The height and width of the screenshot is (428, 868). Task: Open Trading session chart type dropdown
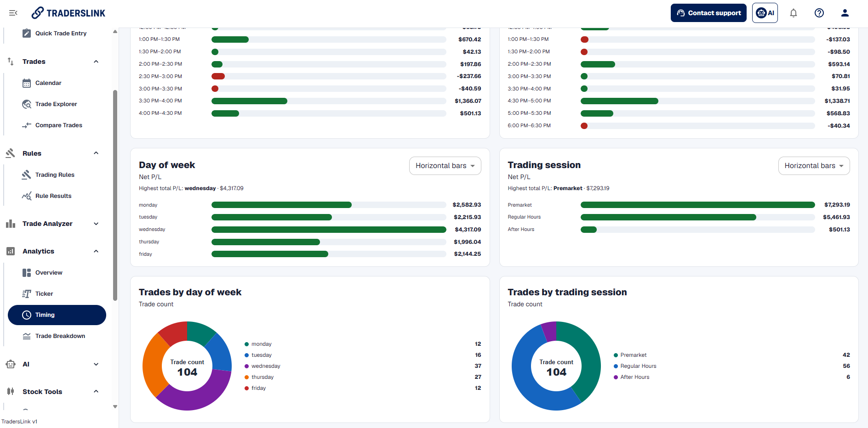814,166
